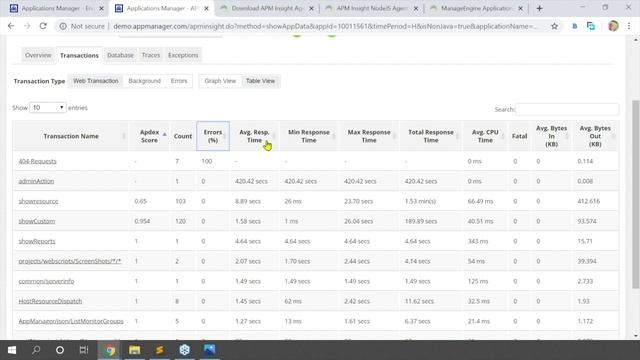Open the showresource transaction

[x=38, y=201]
